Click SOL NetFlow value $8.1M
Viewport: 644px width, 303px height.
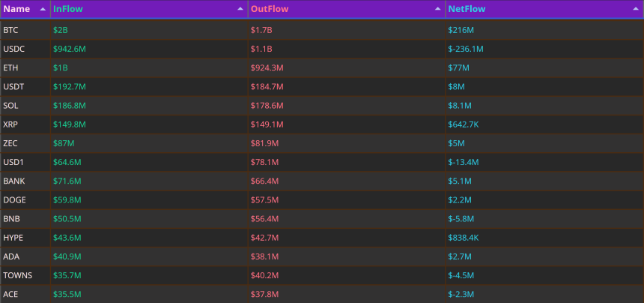coord(460,106)
